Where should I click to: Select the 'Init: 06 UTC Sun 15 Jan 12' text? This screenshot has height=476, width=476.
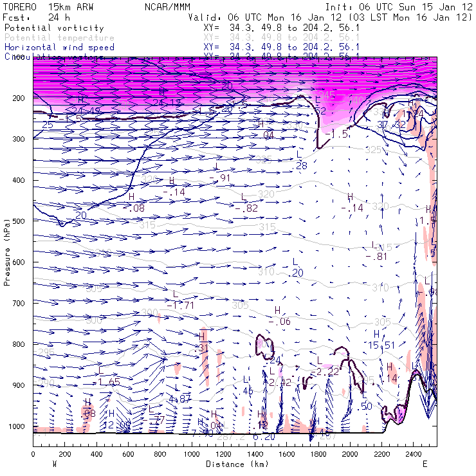click(x=399, y=7)
